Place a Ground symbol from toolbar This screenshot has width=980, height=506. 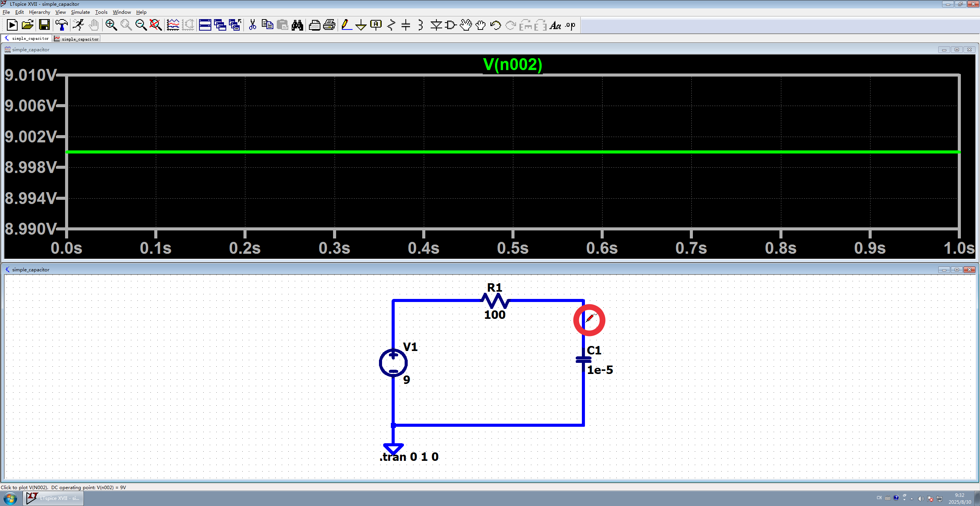click(x=361, y=25)
